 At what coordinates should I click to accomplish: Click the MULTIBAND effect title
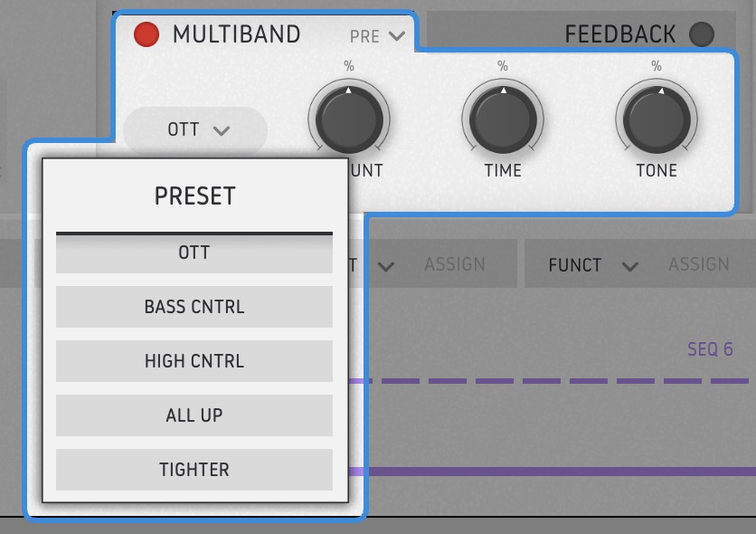(236, 34)
